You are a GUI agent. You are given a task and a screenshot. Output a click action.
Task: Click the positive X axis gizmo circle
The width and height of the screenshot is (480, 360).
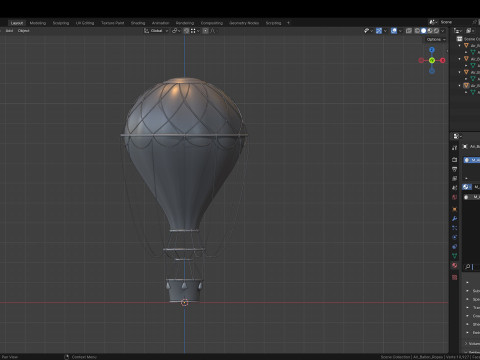[x=443, y=60]
